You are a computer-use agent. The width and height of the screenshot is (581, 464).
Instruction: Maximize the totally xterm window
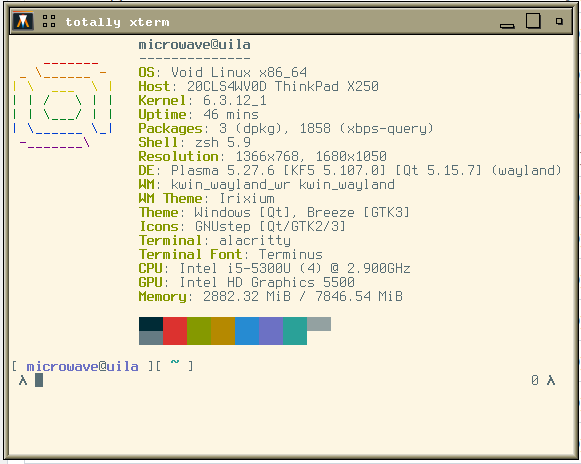coord(533,21)
